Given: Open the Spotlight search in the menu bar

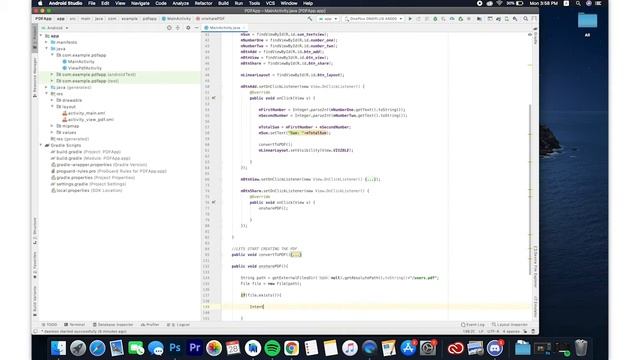Looking at the screenshot, I should click(578, 3).
